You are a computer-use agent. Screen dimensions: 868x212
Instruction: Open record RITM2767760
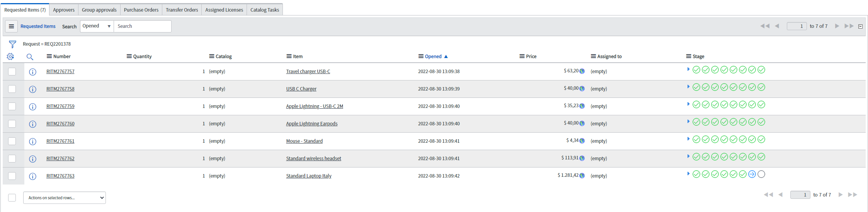(x=60, y=124)
